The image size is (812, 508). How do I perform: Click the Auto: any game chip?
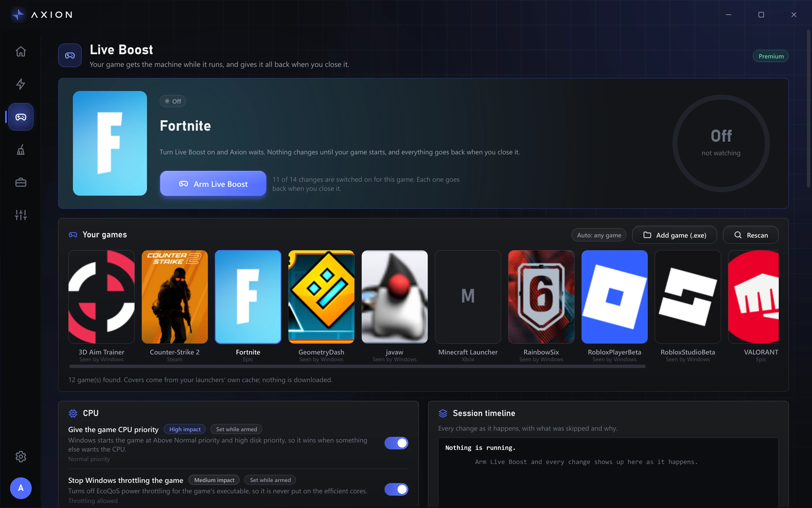click(599, 235)
